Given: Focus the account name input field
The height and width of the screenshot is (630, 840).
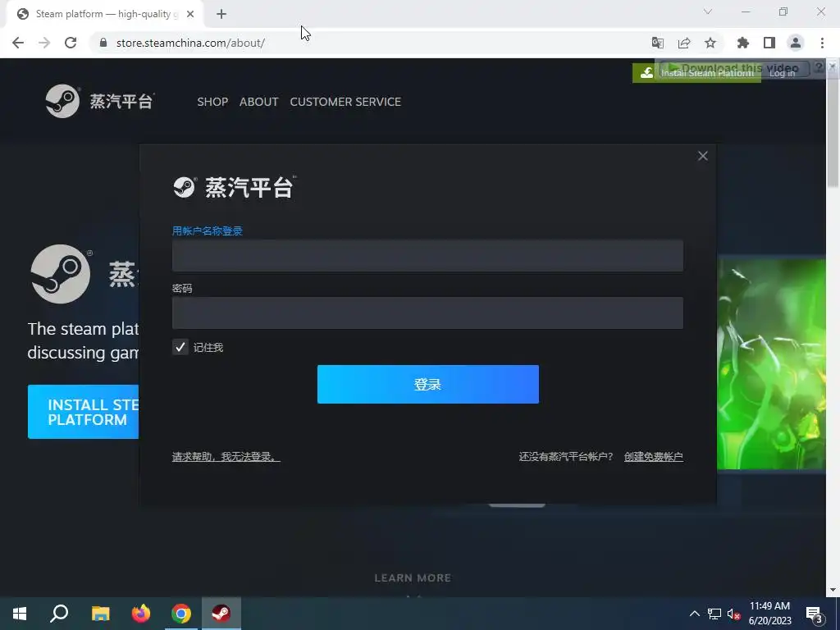Looking at the screenshot, I should click(427, 256).
